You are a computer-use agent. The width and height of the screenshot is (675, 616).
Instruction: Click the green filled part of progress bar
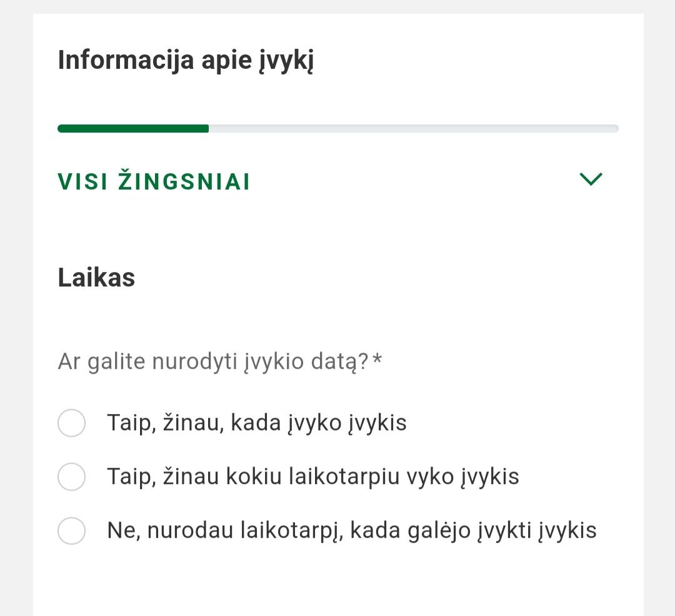[x=133, y=129]
